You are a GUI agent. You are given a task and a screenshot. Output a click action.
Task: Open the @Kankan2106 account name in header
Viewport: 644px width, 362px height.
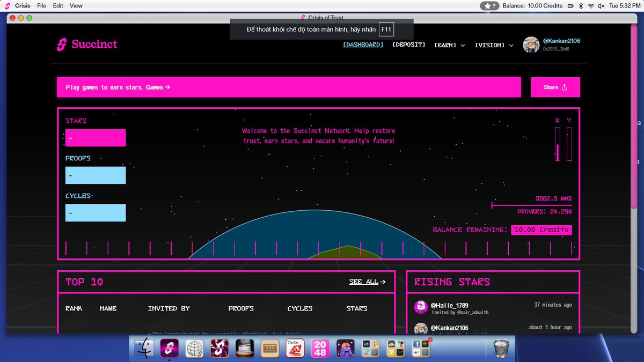[561, 41]
